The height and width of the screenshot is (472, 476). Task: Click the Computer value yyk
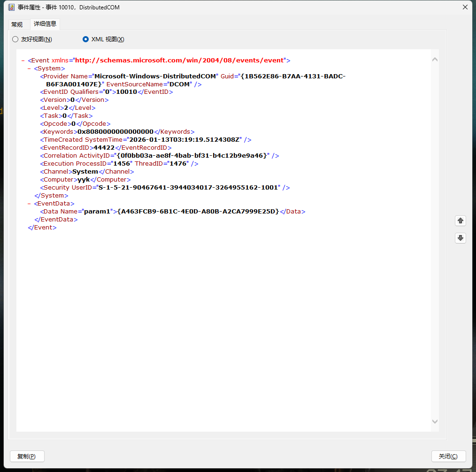pos(84,180)
